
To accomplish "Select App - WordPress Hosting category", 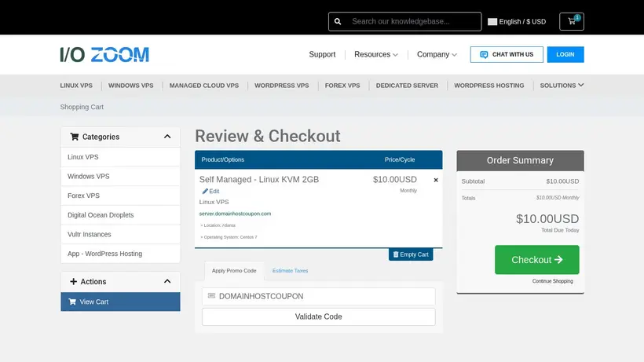I will coord(120,254).
